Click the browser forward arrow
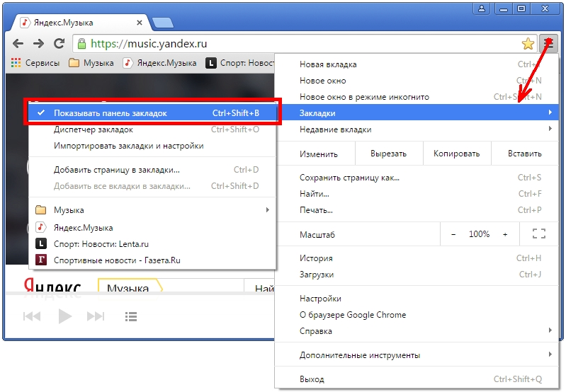The width and height of the screenshot is (566, 392). point(38,43)
